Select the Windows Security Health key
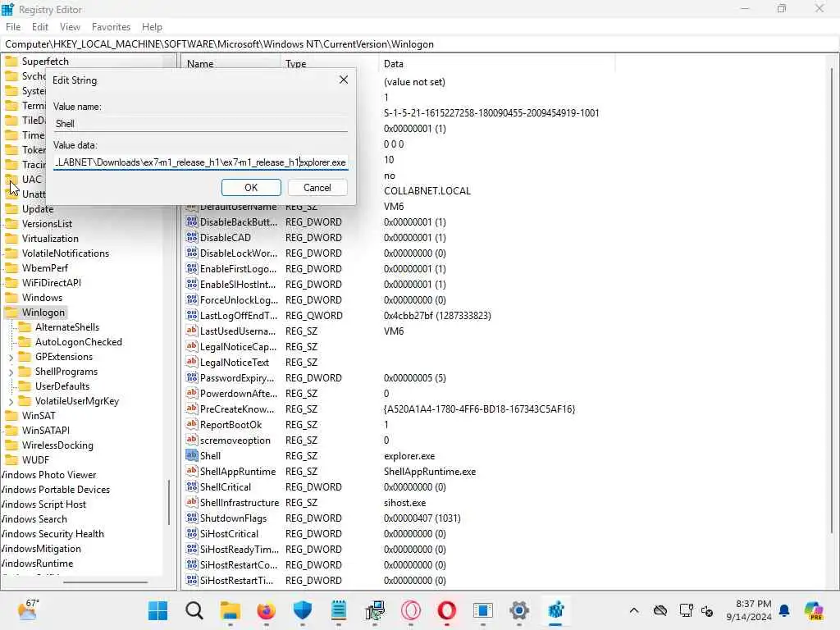Image resolution: width=840 pixels, height=630 pixels. pyautogui.click(x=52, y=533)
